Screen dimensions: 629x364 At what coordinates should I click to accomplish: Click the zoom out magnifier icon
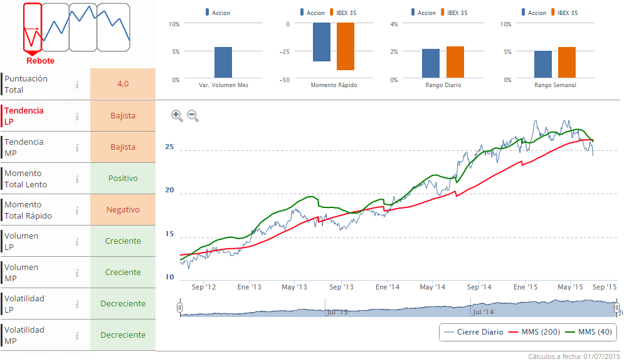coord(193,115)
